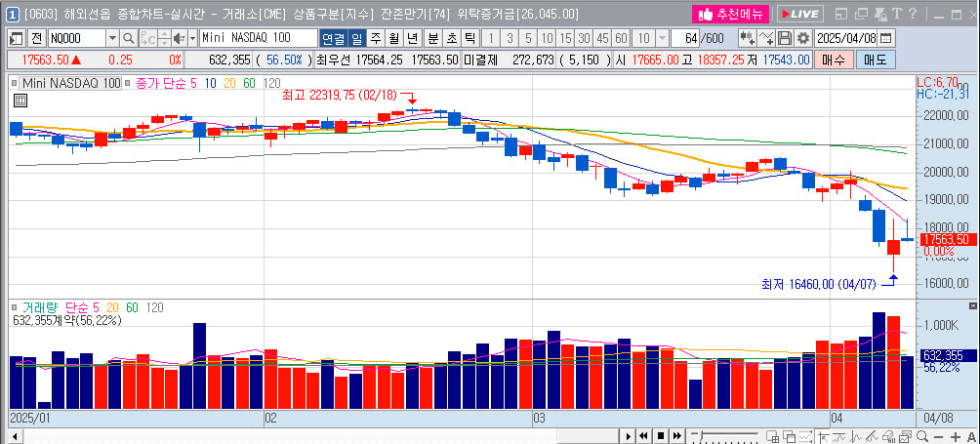The width and height of the screenshot is (980, 444).
Task: Choose the 15 interval button
Action: click(565, 38)
